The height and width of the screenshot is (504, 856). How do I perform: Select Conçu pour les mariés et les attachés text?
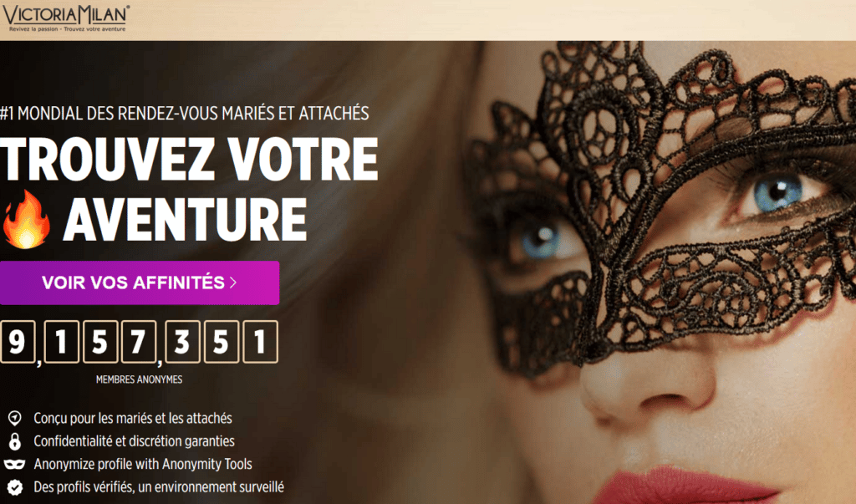(133, 418)
